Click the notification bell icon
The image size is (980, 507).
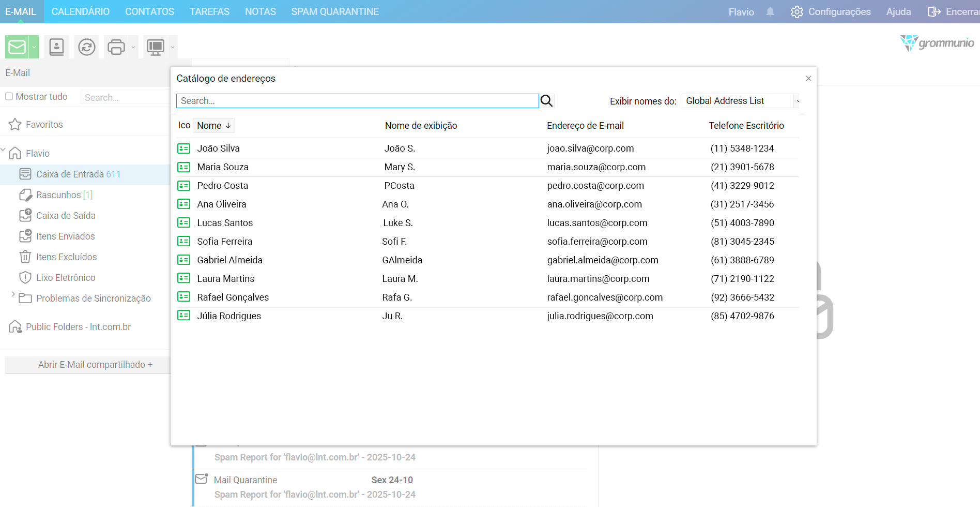click(770, 12)
